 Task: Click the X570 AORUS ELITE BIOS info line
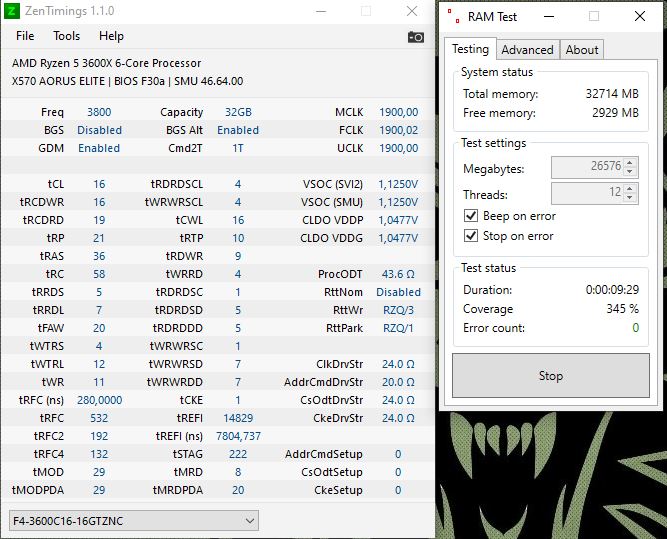tap(127, 81)
